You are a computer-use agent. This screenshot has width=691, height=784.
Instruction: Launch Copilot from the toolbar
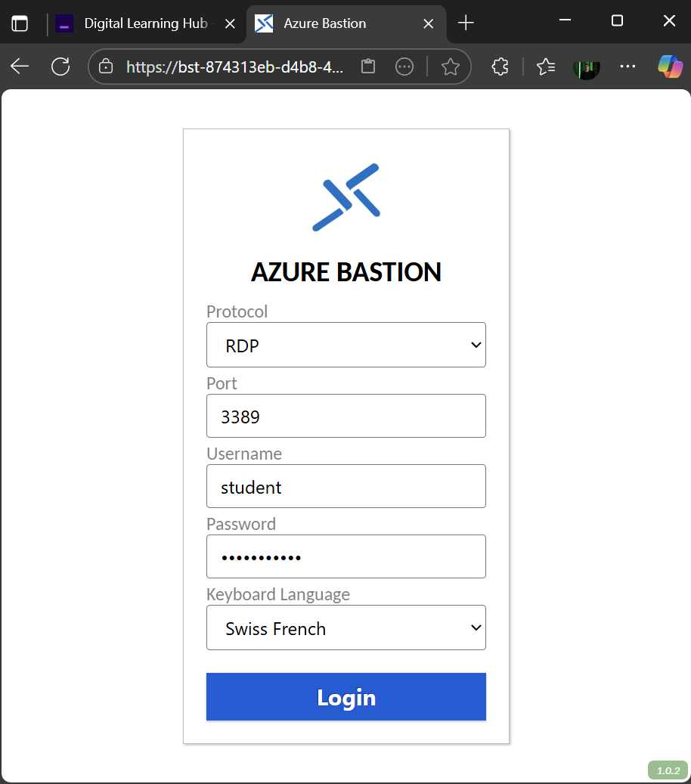click(670, 67)
